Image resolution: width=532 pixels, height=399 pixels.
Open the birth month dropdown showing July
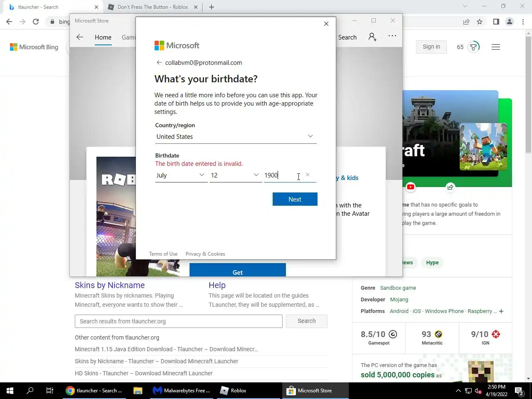pyautogui.click(x=181, y=175)
